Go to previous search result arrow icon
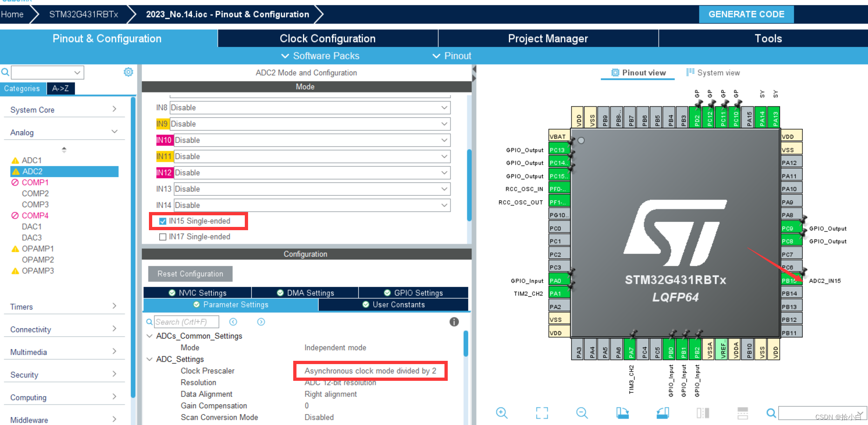The height and width of the screenshot is (425, 868). pyautogui.click(x=233, y=322)
